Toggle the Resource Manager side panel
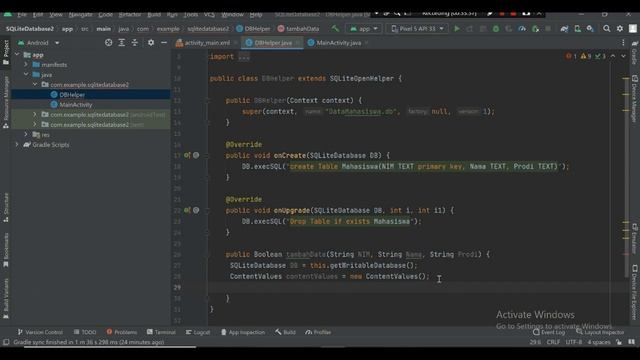This screenshot has height=360, width=640. point(6,103)
